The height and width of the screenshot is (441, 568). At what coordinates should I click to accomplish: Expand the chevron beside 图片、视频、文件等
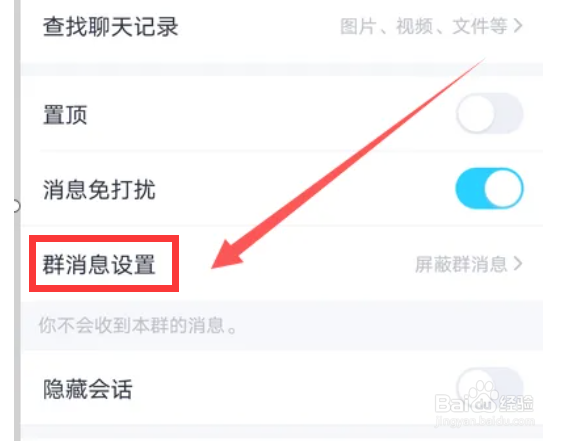tap(518, 26)
